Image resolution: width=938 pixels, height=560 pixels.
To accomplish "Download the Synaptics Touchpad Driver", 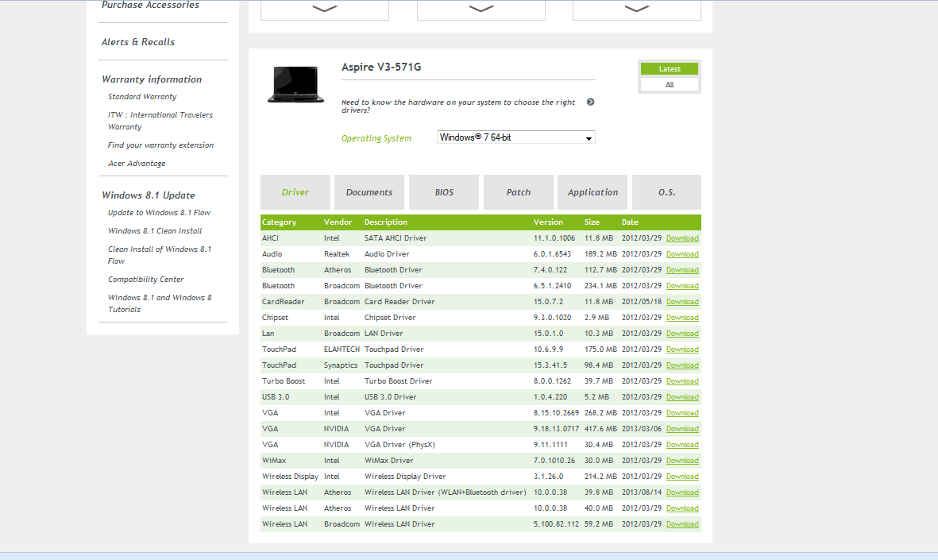I will pos(682,365).
